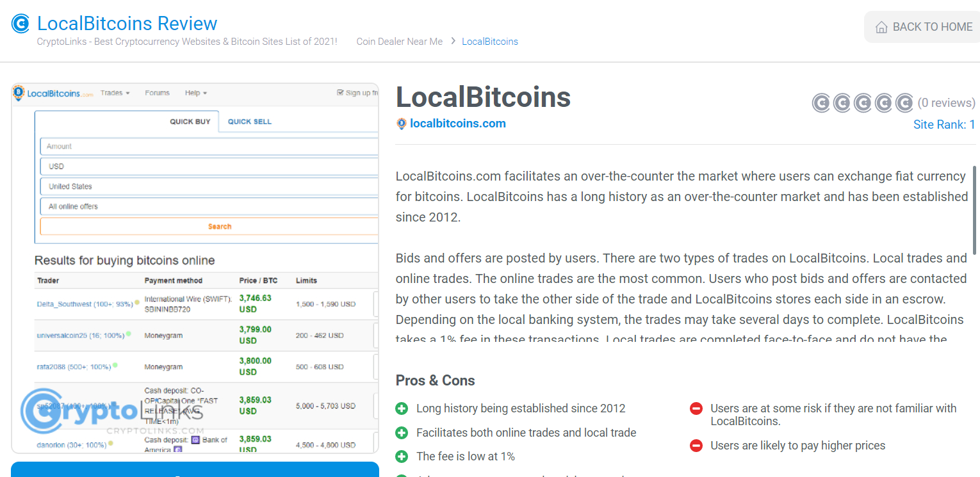Viewport: 980px width, 477px height.
Task: Click the favicon beside localbitcoins.com link
Action: pyautogui.click(x=402, y=124)
